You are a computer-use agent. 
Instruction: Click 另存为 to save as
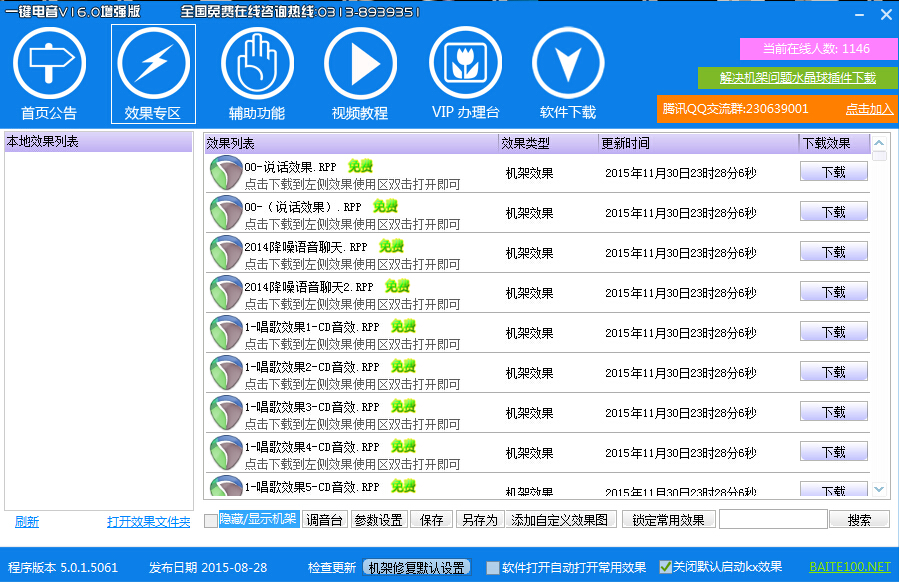[x=476, y=519]
